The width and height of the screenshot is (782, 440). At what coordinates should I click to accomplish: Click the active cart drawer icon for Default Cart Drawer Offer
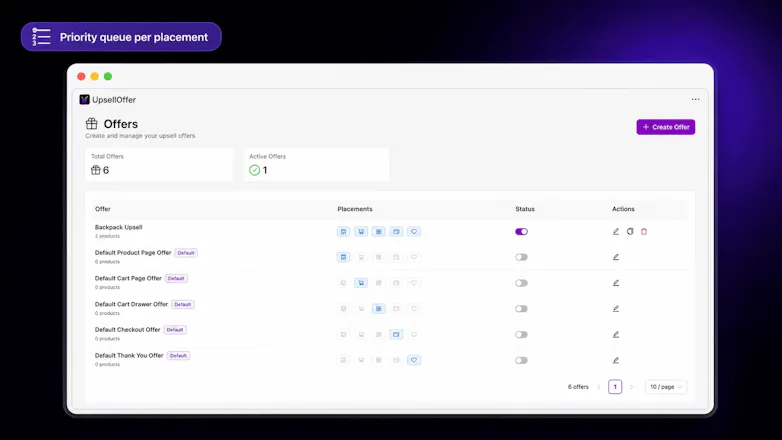coord(379,309)
